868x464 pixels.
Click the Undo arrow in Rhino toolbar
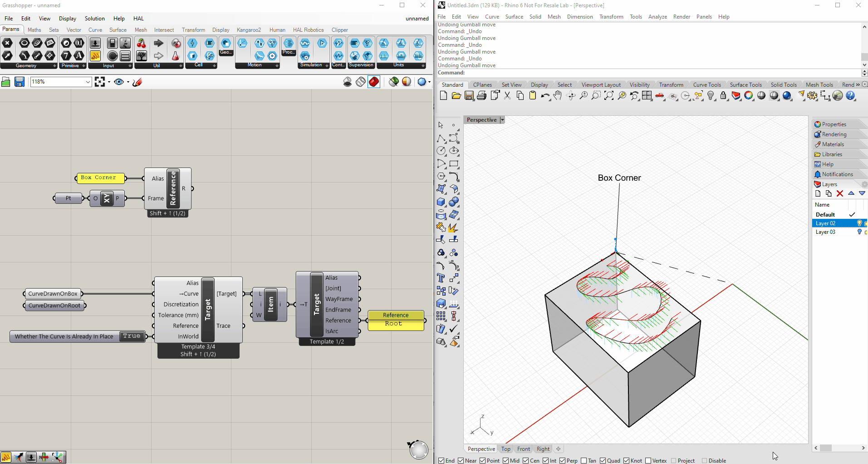tap(545, 96)
